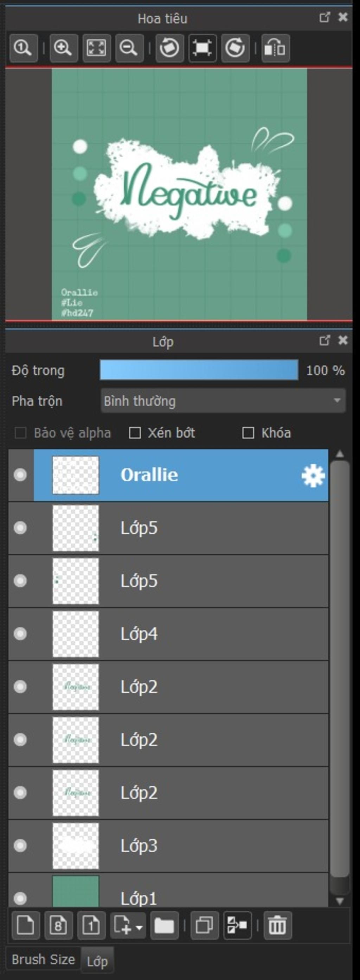Reset navigator zoom to 100%
Image resolution: width=360 pixels, height=980 pixels.
point(24,48)
